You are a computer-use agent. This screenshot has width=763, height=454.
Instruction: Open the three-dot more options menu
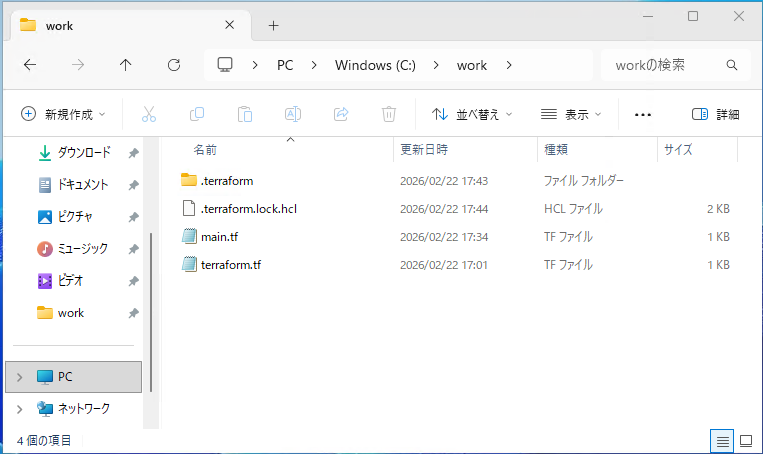coord(643,114)
